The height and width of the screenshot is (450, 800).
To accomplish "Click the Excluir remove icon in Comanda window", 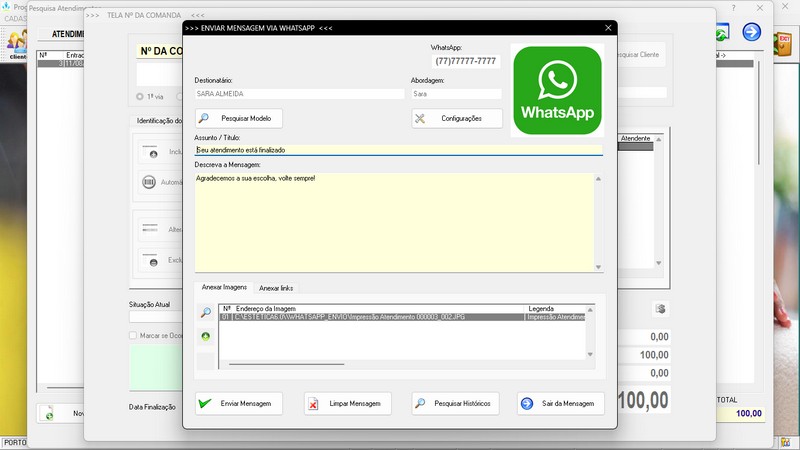I will (x=151, y=260).
